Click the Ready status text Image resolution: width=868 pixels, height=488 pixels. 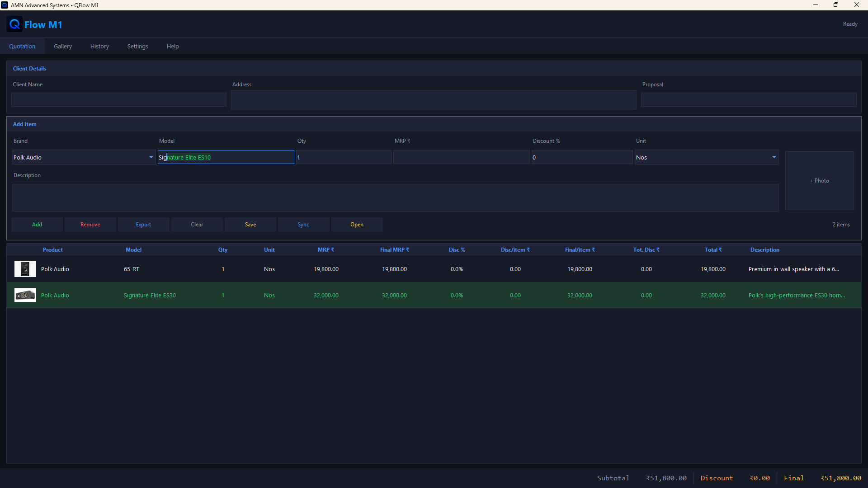pos(850,24)
